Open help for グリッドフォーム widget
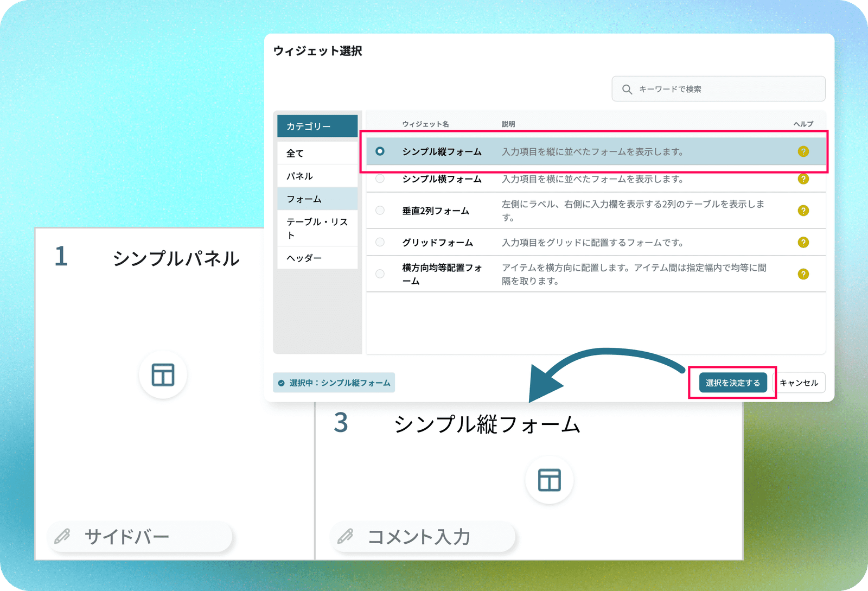Screen dimensions: 868x591 [x=803, y=243]
